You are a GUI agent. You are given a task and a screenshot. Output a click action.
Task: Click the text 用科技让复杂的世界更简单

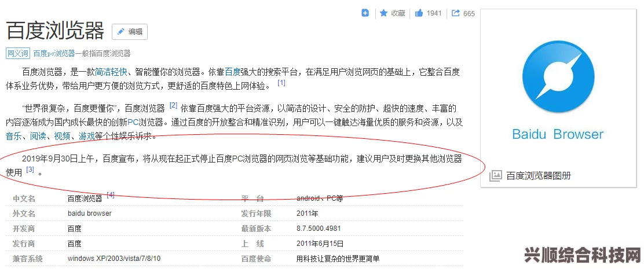(x=338, y=259)
